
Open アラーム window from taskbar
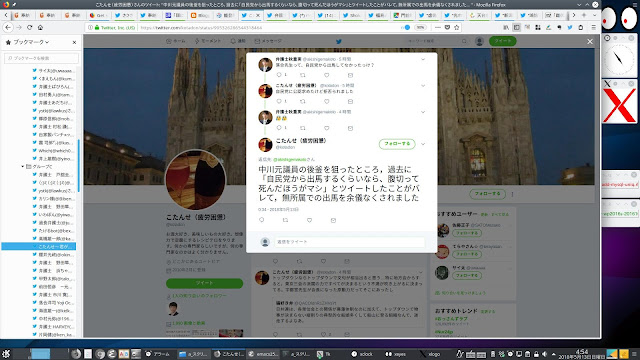(158, 354)
